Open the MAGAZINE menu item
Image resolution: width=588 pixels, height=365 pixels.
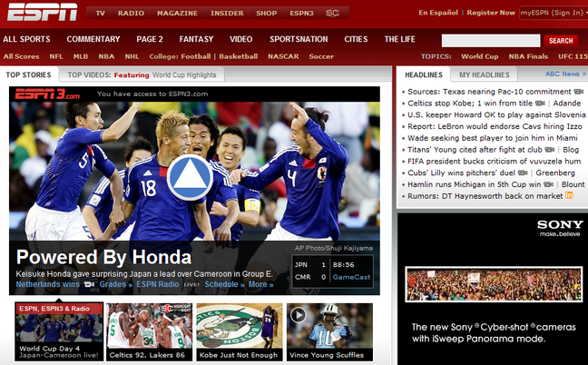[177, 13]
